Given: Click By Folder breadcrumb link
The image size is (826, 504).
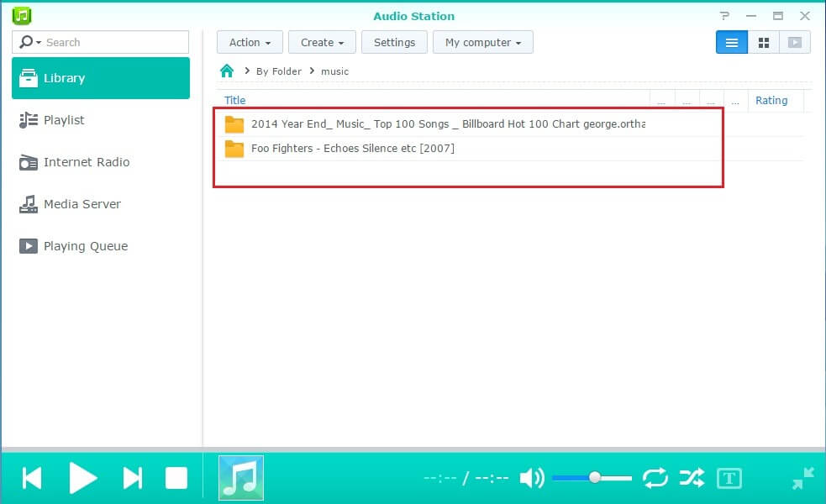Looking at the screenshot, I should click(278, 71).
